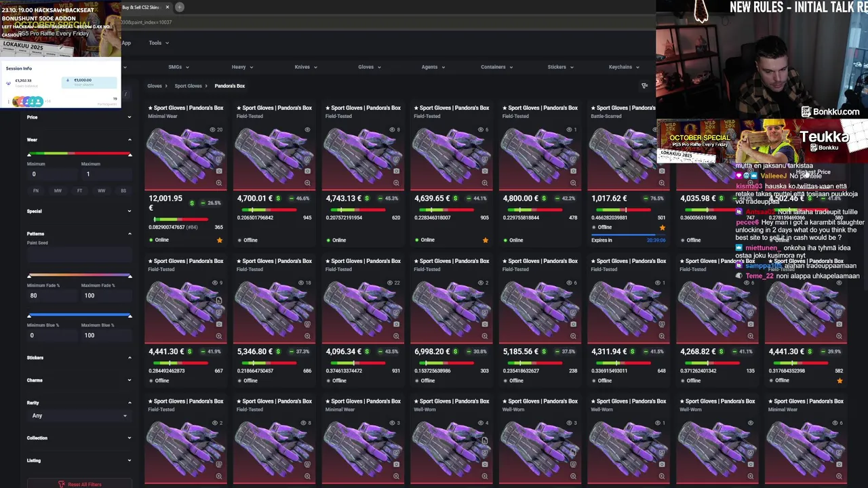
Task: Click magnifier icon on the 4,800.00 € card
Action: click(x=573, y=183)
